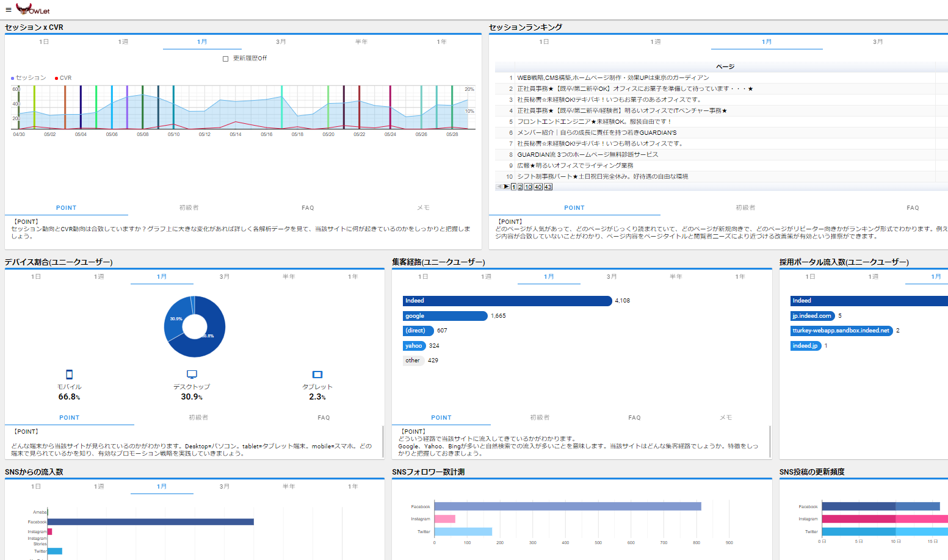Click the Indeed bar in 集客経路 chart
The image size is (948, 560).
coord(507,301)
